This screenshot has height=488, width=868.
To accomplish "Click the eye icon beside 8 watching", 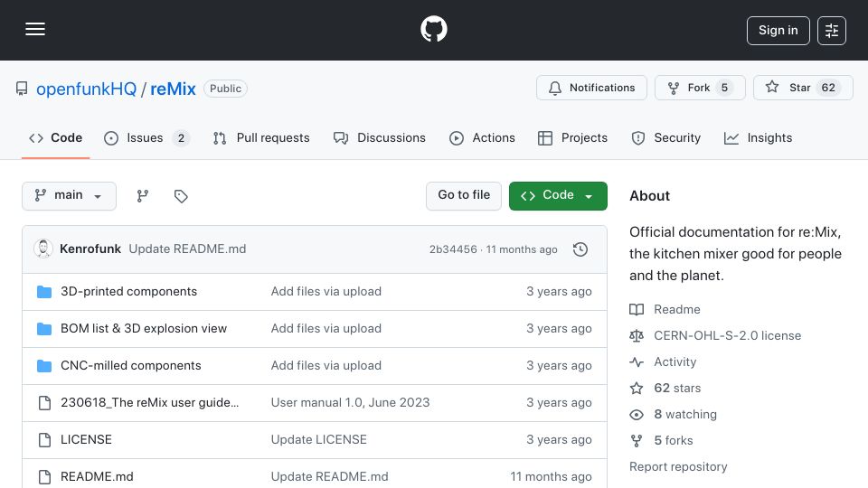I will click(x=637, y=415).
